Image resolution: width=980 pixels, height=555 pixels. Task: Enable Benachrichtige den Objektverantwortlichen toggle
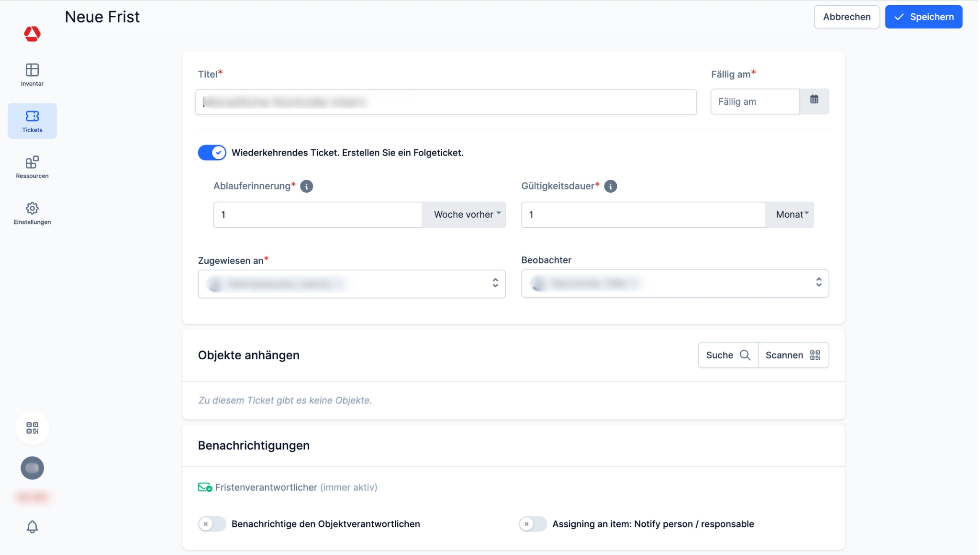point(212,524)
